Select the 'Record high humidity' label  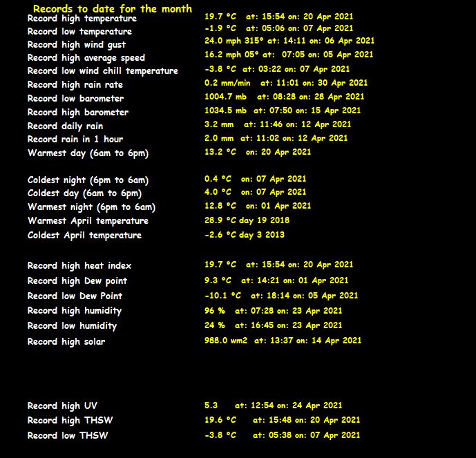point(75,311)
